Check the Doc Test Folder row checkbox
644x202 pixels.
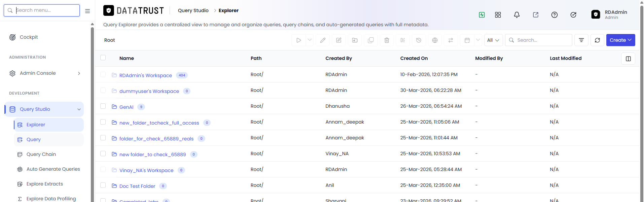[x=103, y=185]
